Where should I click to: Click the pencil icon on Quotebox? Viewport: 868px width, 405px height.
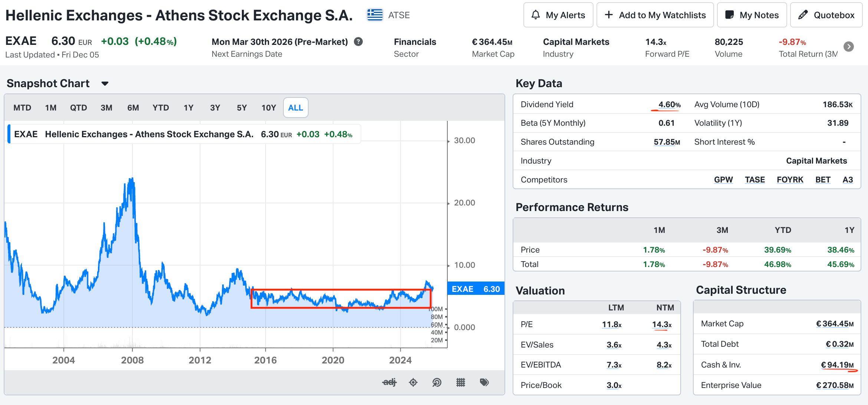point(803,15)
